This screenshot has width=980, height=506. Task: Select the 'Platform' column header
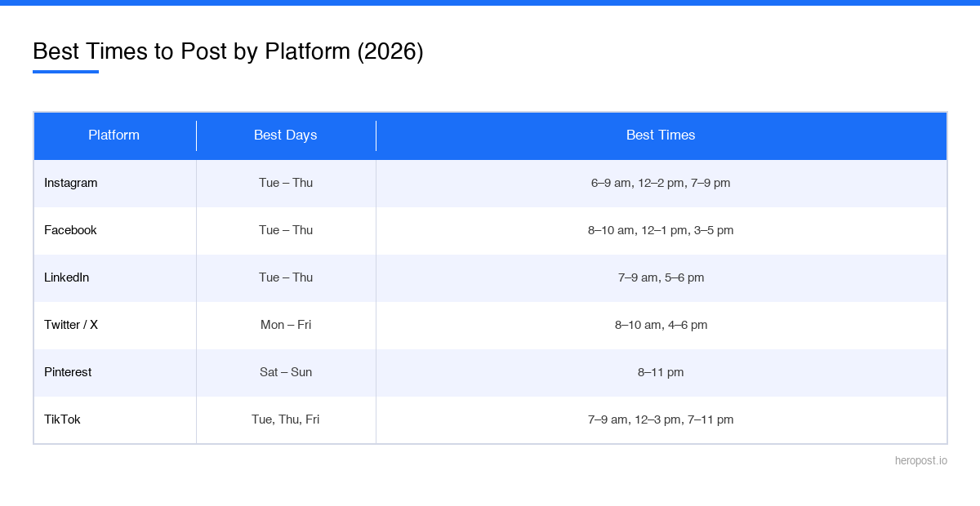click(x=114, y=135)
